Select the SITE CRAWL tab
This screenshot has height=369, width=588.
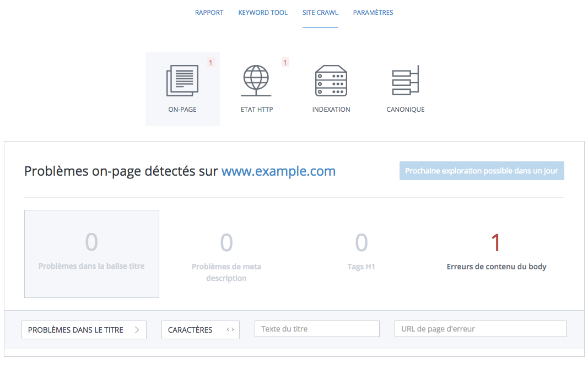(320, 12)
